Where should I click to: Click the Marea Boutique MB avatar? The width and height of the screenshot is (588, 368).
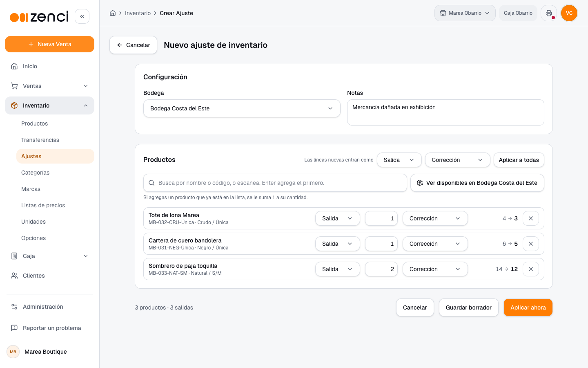click(x=13, y=352)
